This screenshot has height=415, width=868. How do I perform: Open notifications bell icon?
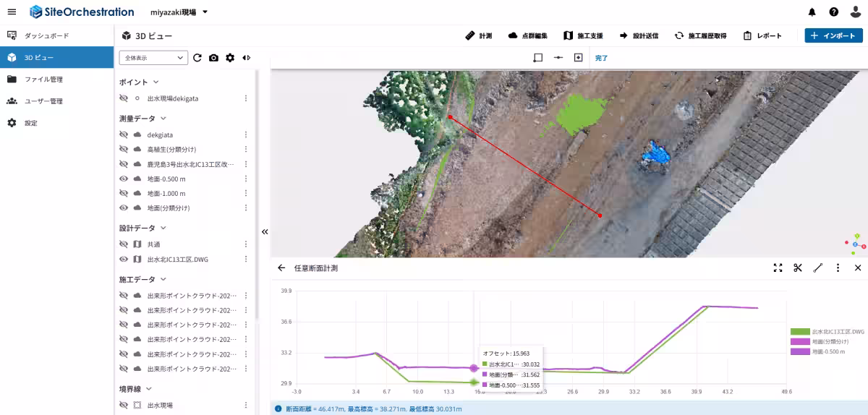(x=812, y=12)
